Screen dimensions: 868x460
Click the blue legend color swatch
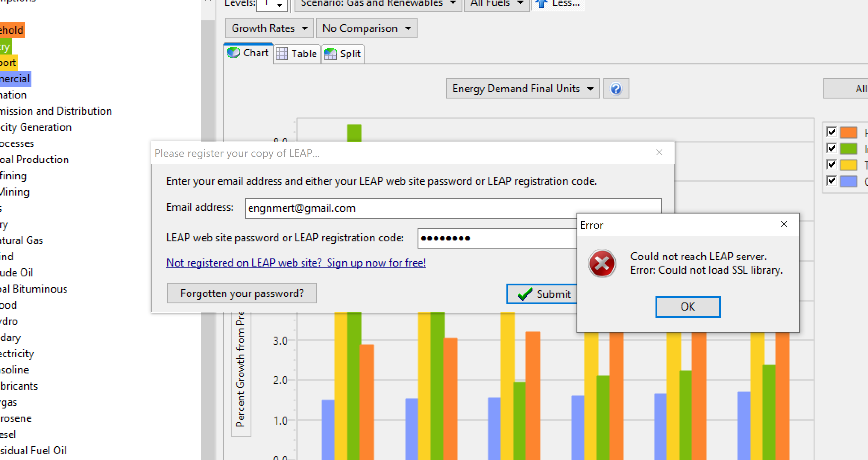click(x=848, y=181)
